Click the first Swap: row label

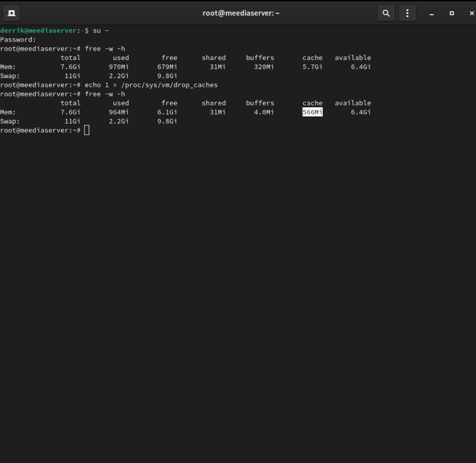tap(10, 76)
